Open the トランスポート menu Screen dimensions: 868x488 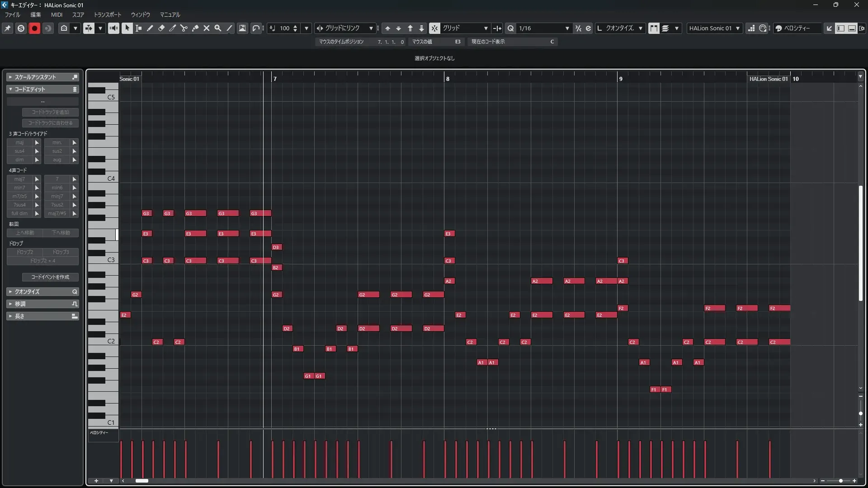[x=107, y=14]
